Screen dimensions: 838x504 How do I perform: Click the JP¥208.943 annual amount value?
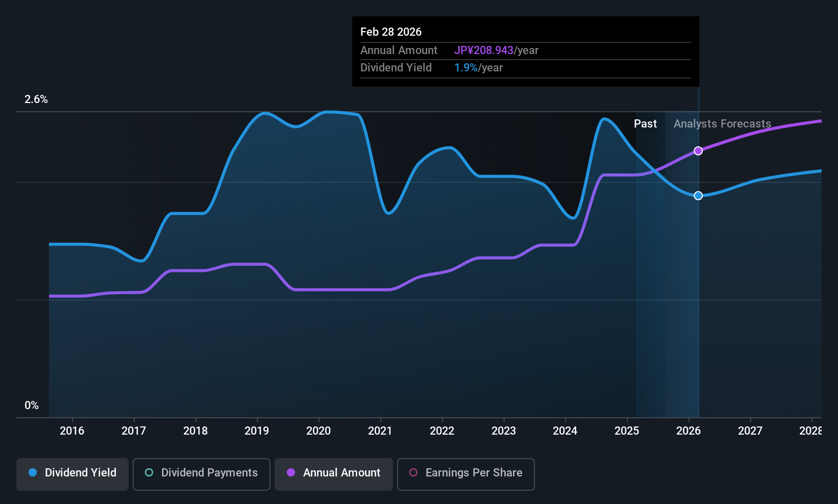point(484,51)
